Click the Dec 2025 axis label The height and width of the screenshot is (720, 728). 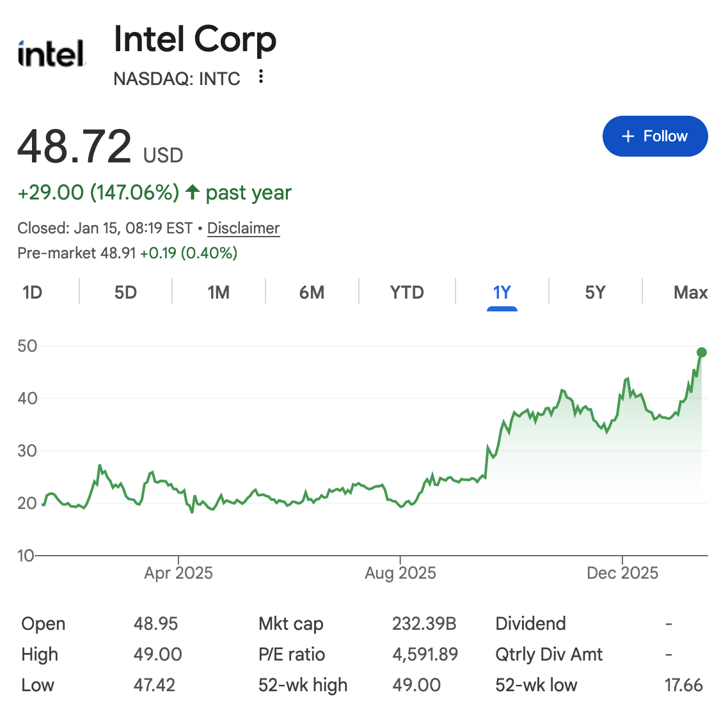pyautogui.click(x=622, y=572)
